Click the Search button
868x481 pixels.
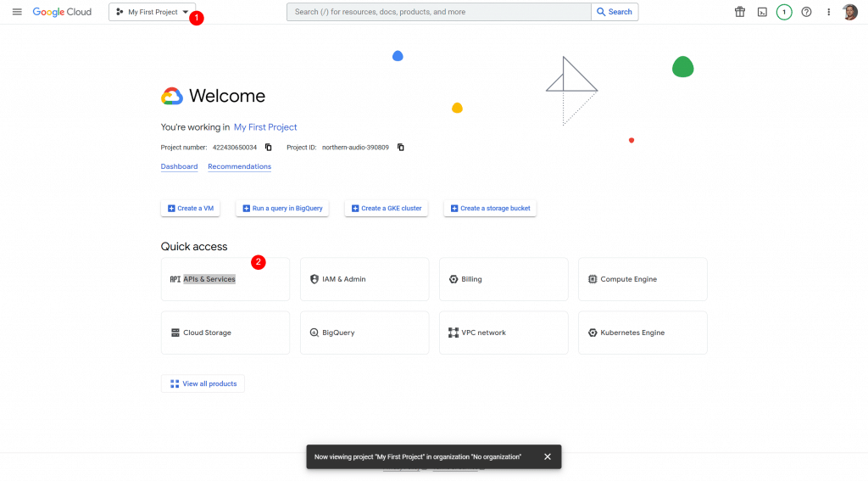click(615, 12)
